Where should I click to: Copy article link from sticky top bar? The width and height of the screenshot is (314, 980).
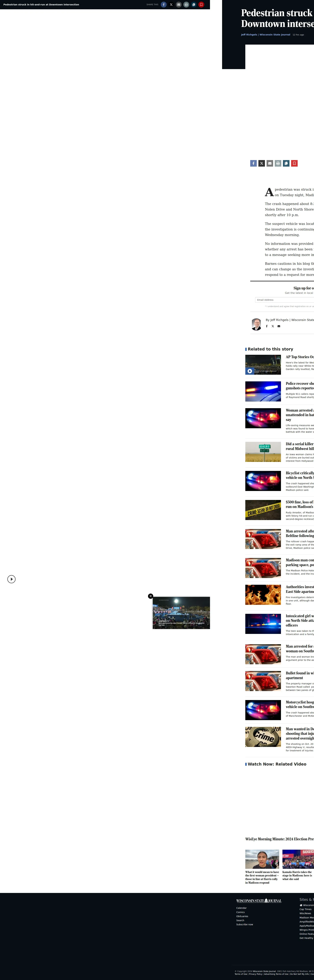(x=194, y=5)
